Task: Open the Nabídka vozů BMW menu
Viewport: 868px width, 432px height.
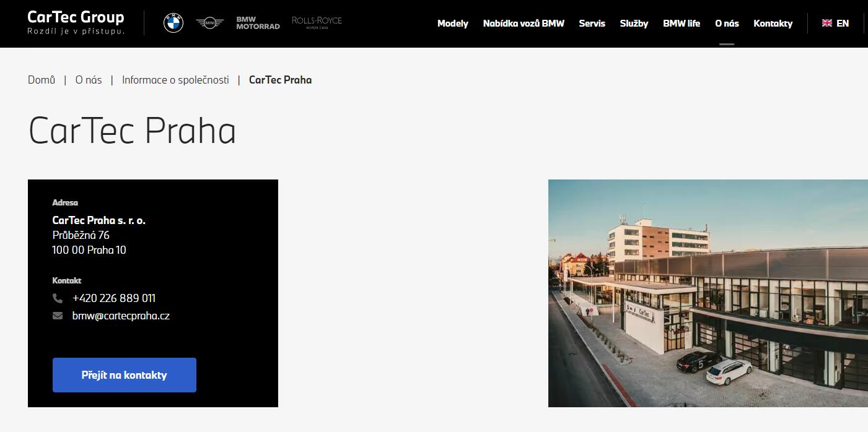Action: (x=524, y=24)
